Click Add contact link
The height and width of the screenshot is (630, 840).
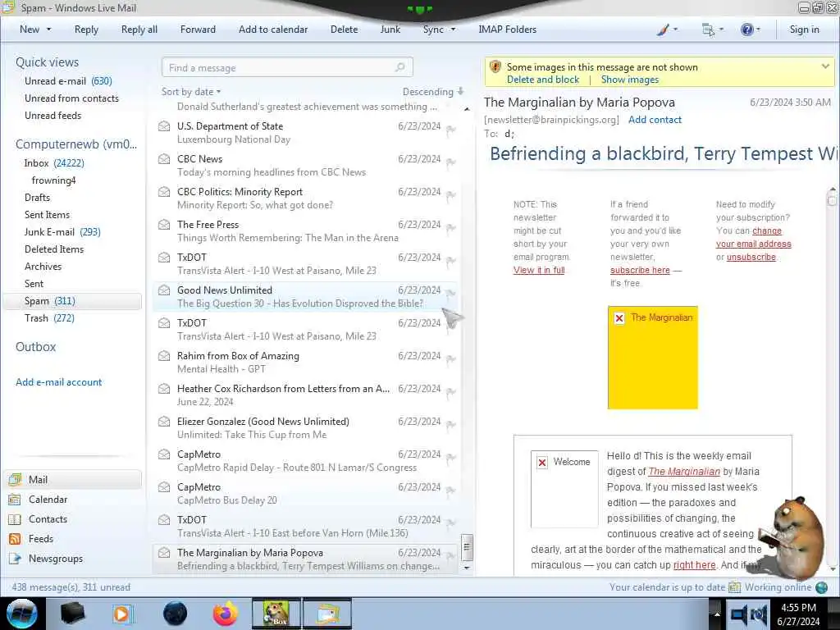click(x=655, y=120)
